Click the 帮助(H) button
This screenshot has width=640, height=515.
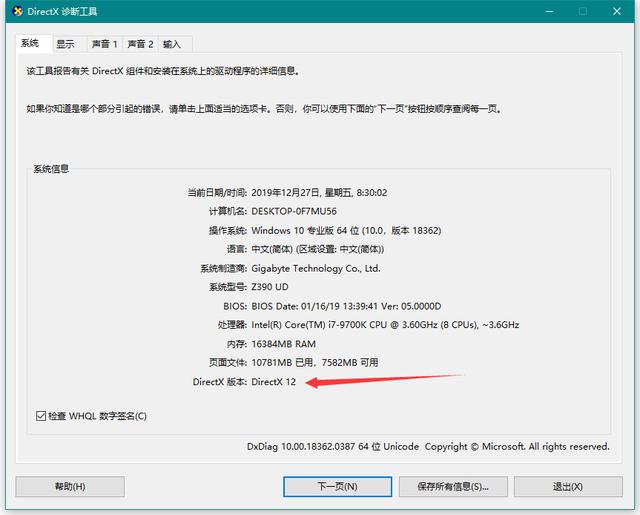tap(70, 486)
